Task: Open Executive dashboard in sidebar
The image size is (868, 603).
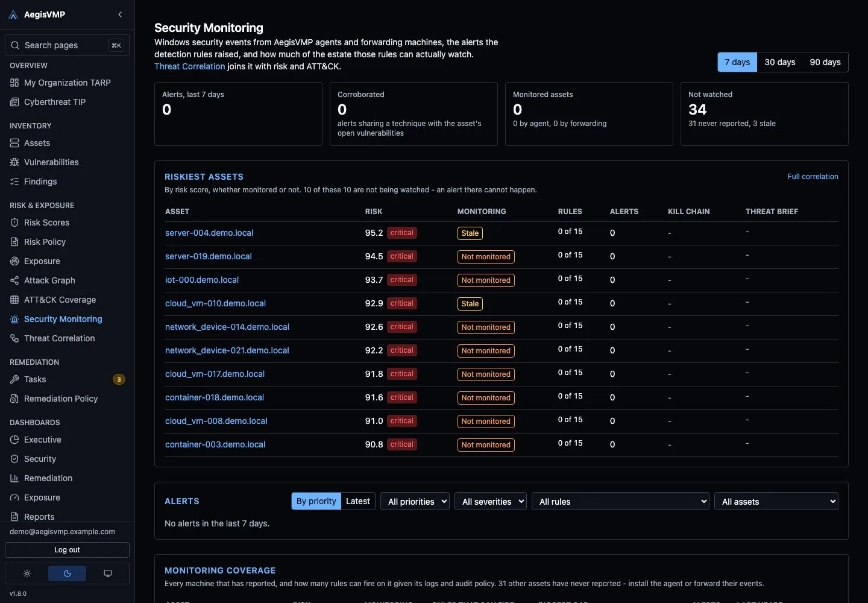Action: point(67,440)
